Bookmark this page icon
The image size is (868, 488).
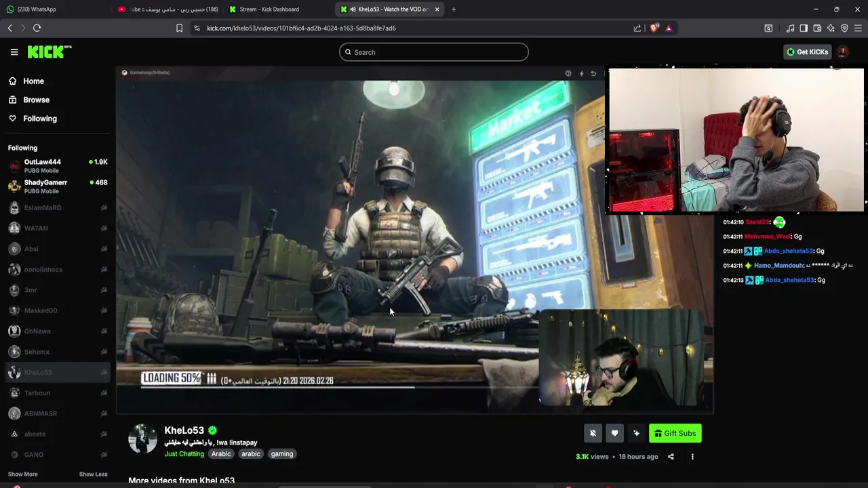pos(179,28)
